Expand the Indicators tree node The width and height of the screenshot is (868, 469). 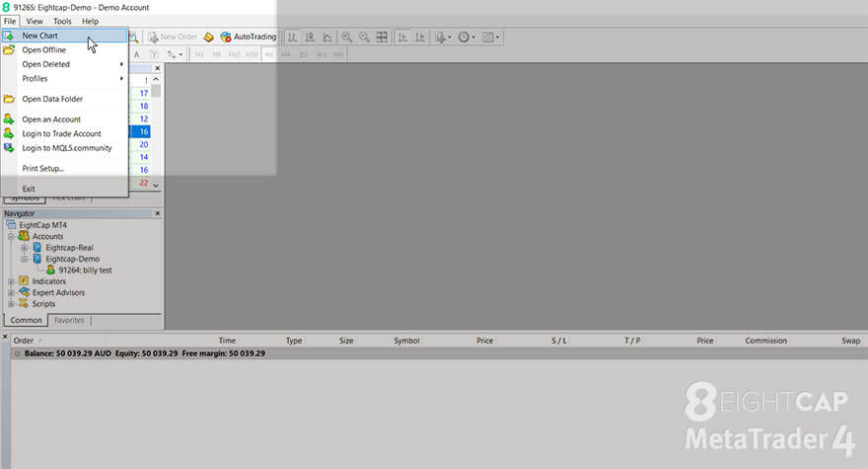[x=11, y=281]
